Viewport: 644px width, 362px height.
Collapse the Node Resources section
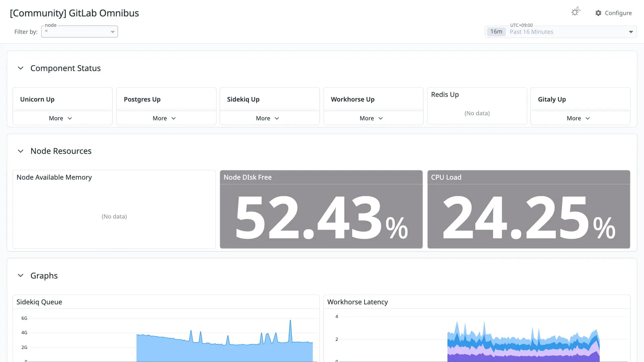pyautogui.click(x=20, y=151)
